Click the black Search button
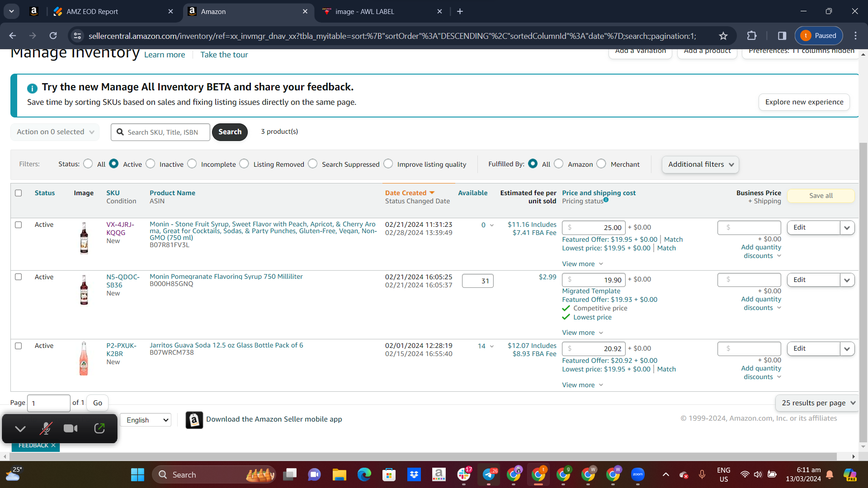The height and width of the screenshot is (488, 868). click(230, 132)
